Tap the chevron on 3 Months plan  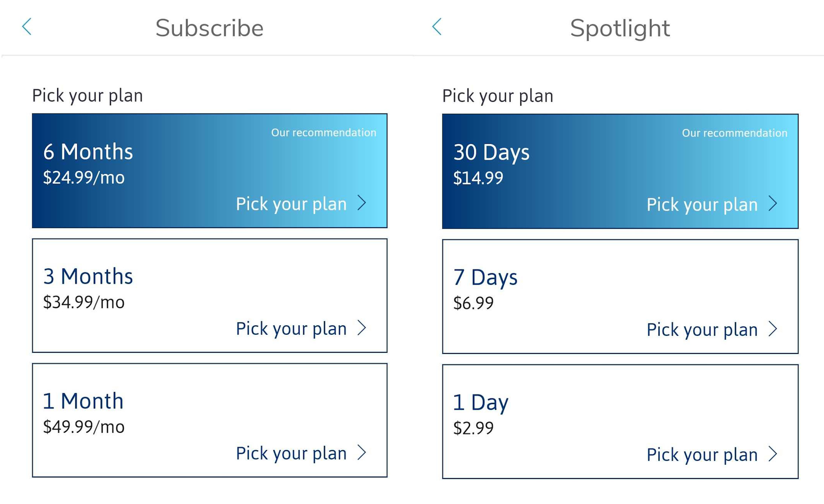tap(362, 328)
